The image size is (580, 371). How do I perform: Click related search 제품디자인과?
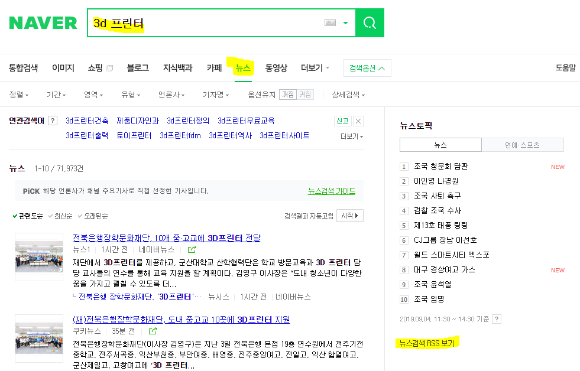click(x=137, y=121)
